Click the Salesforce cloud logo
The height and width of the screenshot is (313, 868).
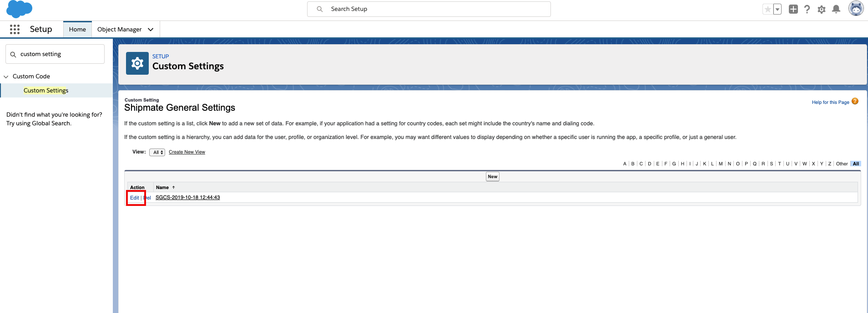(x=20, y=9)
